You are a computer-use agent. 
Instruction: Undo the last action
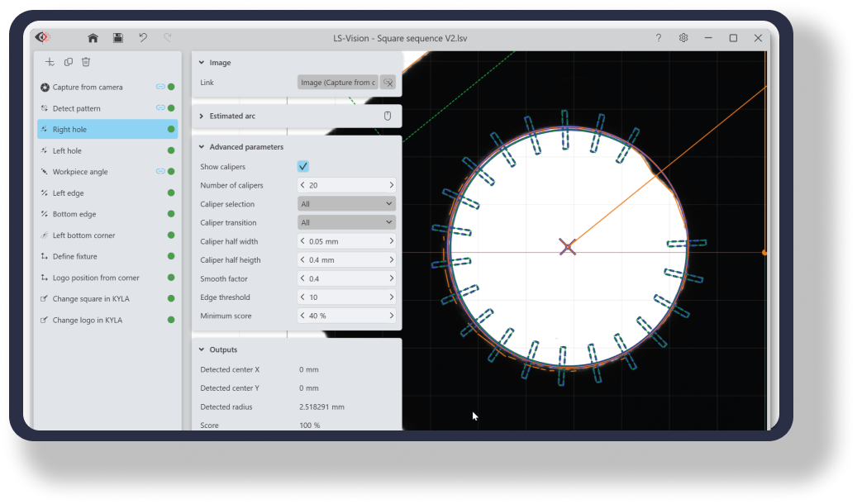143,38
